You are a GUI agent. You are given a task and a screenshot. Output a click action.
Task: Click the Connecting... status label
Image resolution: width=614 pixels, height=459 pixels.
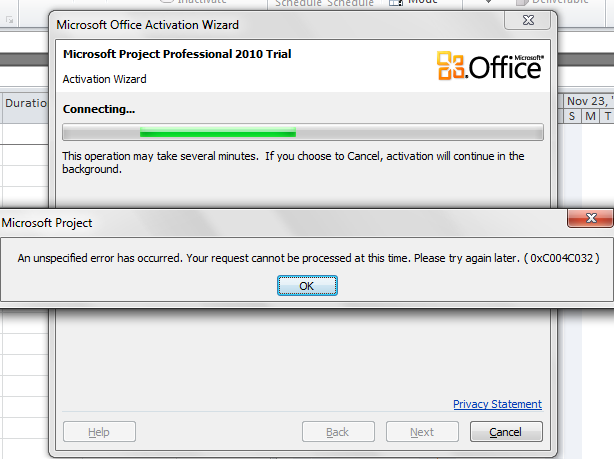pos(99,109)
